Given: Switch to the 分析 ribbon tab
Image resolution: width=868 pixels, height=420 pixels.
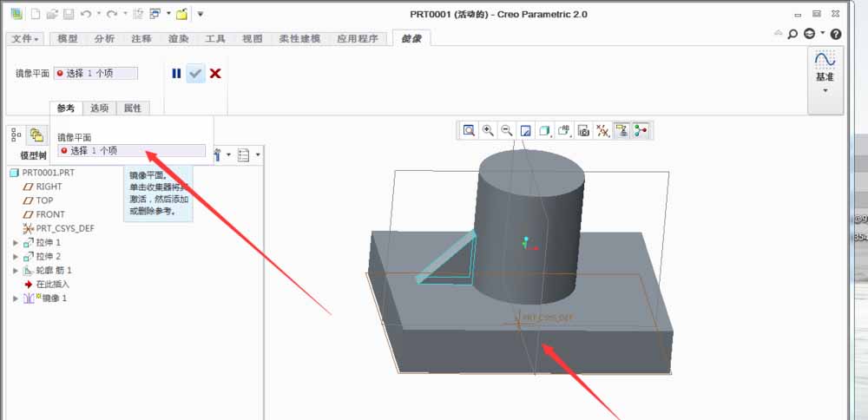Looking at the screenshot, I should click(x=104, y=39).
